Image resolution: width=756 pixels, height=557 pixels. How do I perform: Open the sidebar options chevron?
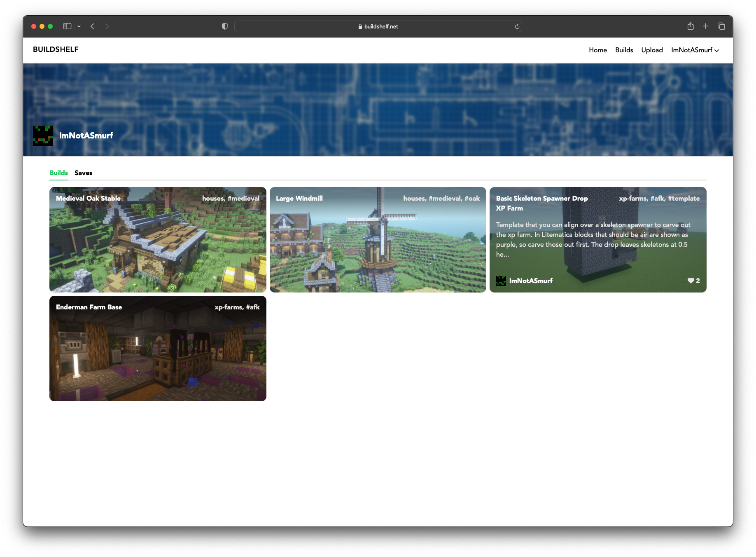(x=79, y=26)
